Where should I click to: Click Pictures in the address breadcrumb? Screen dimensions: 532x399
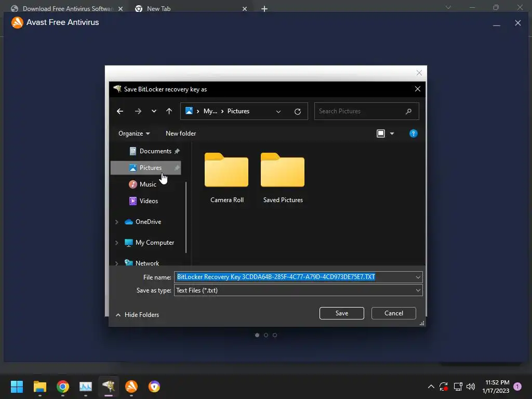tap(238, 111)
